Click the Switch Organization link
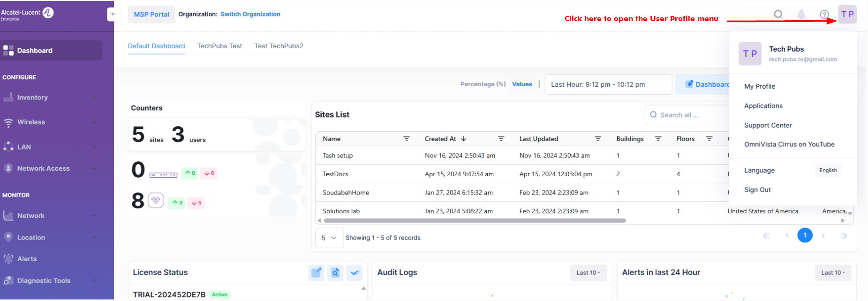 250,14
